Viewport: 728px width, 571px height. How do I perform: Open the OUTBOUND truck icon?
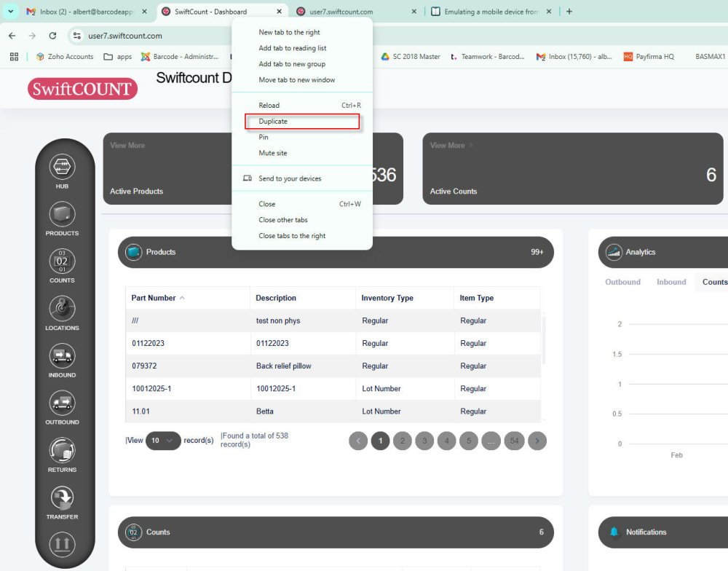(62, 403)
